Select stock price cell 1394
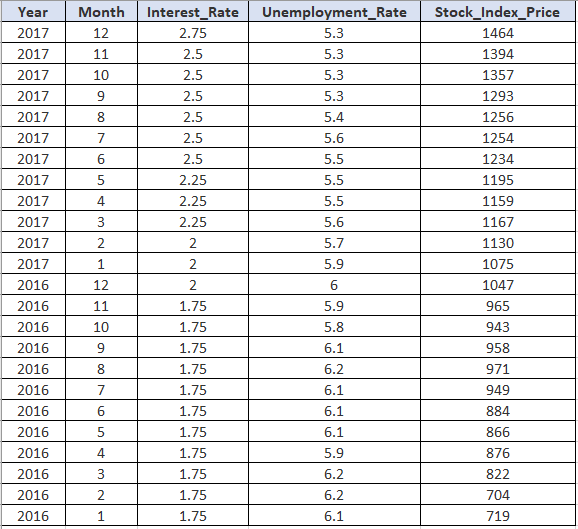Screen dimensions: 578x529 tap(498, 54)
